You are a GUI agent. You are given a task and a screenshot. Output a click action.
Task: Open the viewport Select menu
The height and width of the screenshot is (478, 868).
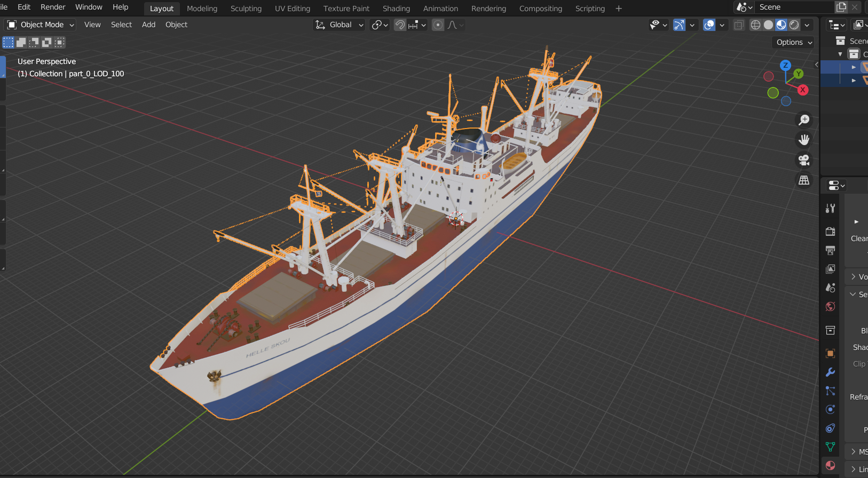pos(121,25)
